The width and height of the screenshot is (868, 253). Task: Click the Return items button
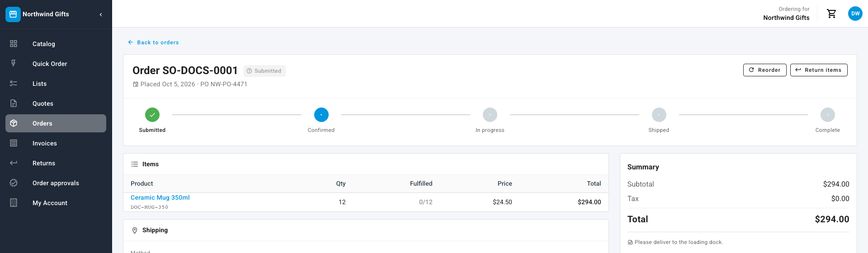pyautogui.click(x=819, y=70)
